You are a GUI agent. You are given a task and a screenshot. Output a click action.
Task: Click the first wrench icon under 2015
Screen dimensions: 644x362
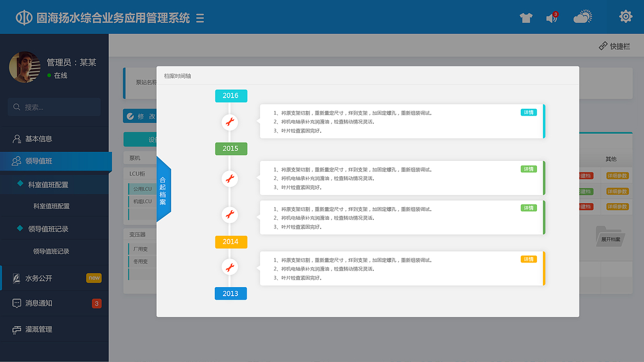click(x=230, y=178)
